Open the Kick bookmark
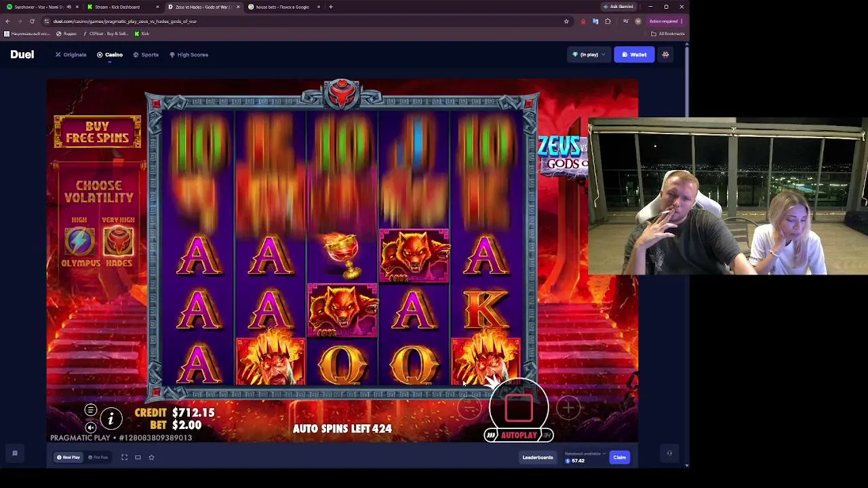The height and width of the screenshot is (488, 868). point(142,33)
